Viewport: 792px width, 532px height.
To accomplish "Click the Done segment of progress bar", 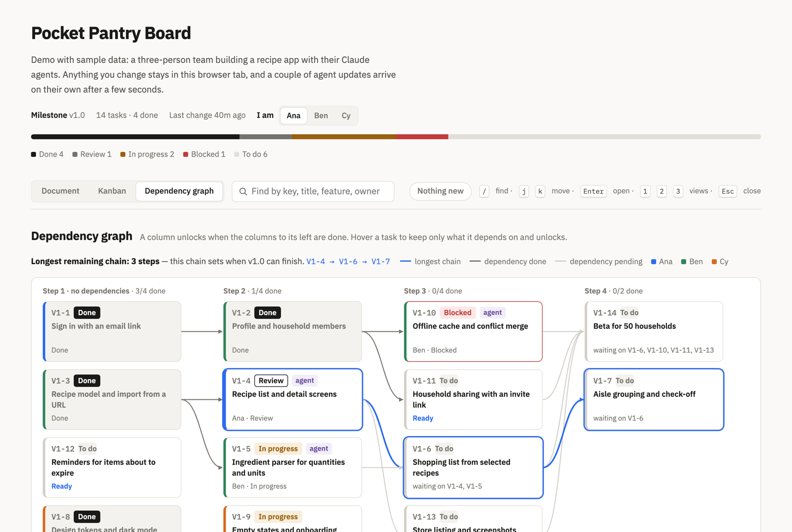I will coord(135,137).
